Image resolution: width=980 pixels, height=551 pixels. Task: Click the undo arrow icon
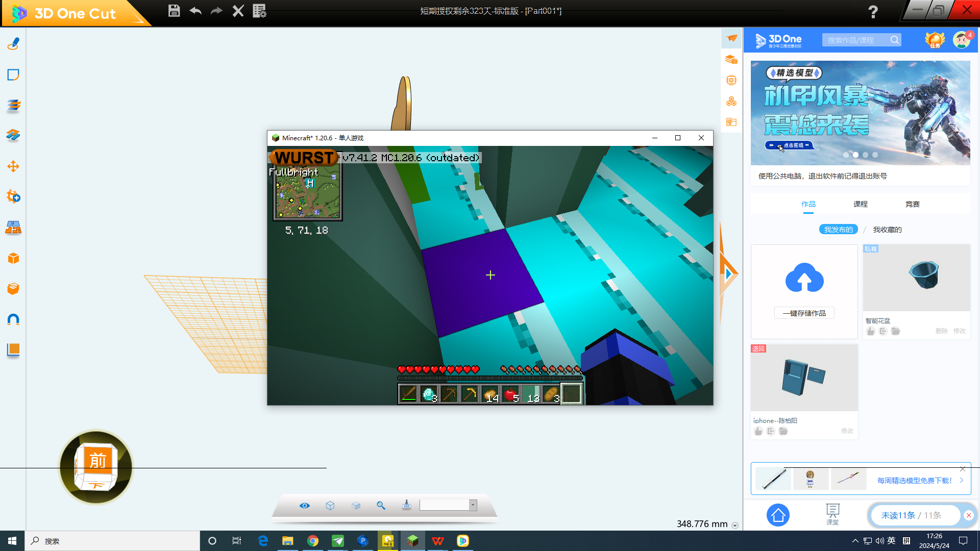(195, 11)
